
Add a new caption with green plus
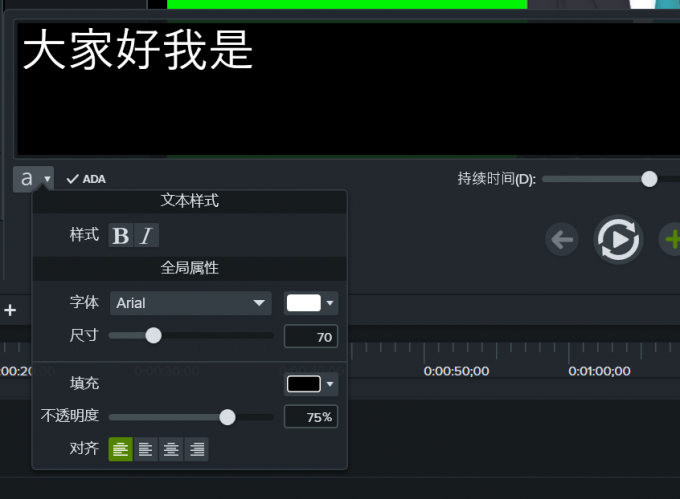tap(671, 239)
